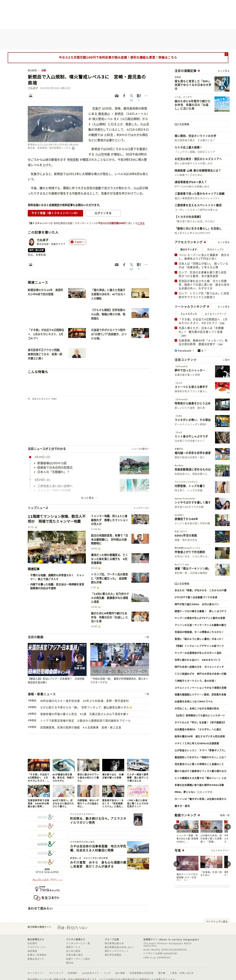Viewport: 236px width, 980px height.
Task: Open the Re:Ron logo in the footer
Action: (72, 928)
